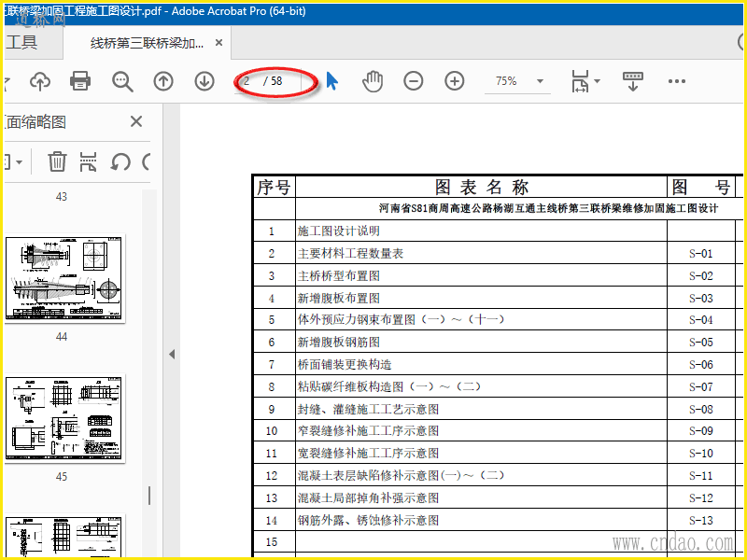Click the 窄裂缝修补施工工序示意图 entry
The width and height of the screenshot is (747, 560).
368,431
